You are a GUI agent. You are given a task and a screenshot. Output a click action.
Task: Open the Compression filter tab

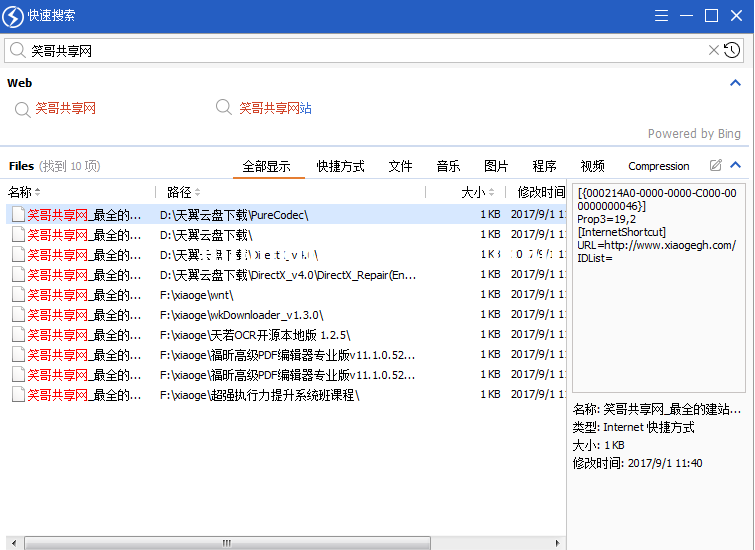pos(658,166)
